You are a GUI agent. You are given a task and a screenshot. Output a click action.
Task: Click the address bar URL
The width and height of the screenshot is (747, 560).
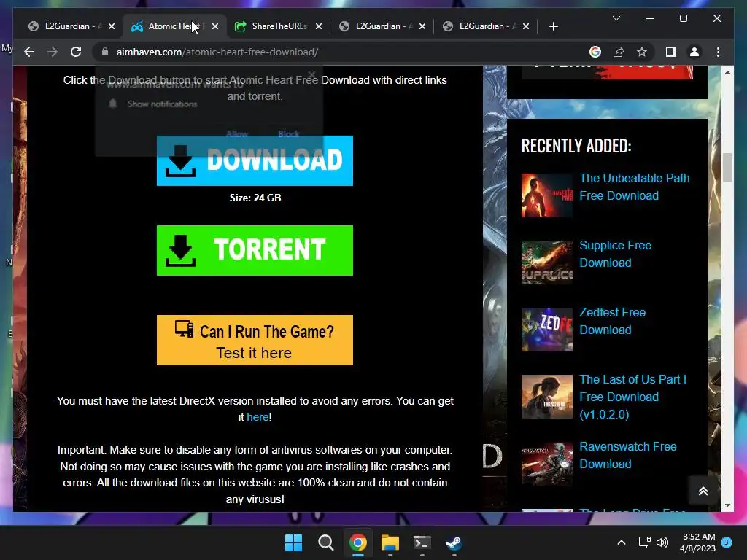pyautogui.click(x=217, y=52)
